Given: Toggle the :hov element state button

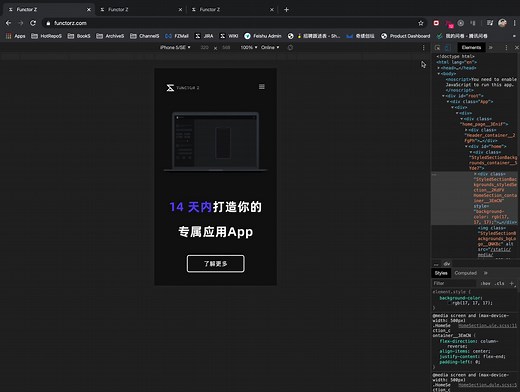Looking at the screenshot, I should coord(485,283).
